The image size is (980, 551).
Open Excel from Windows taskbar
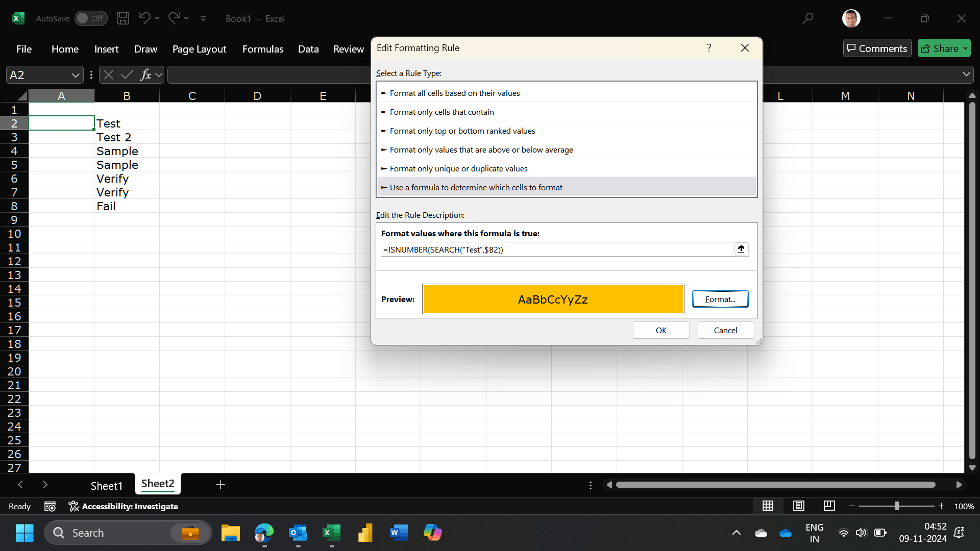332,533
